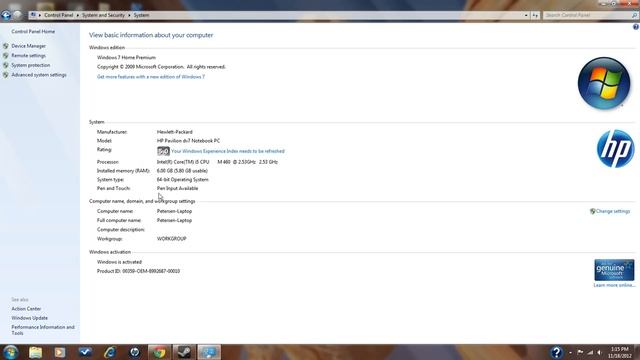
Task: Open Control Panel Home
Action: (x=33, y=31)
